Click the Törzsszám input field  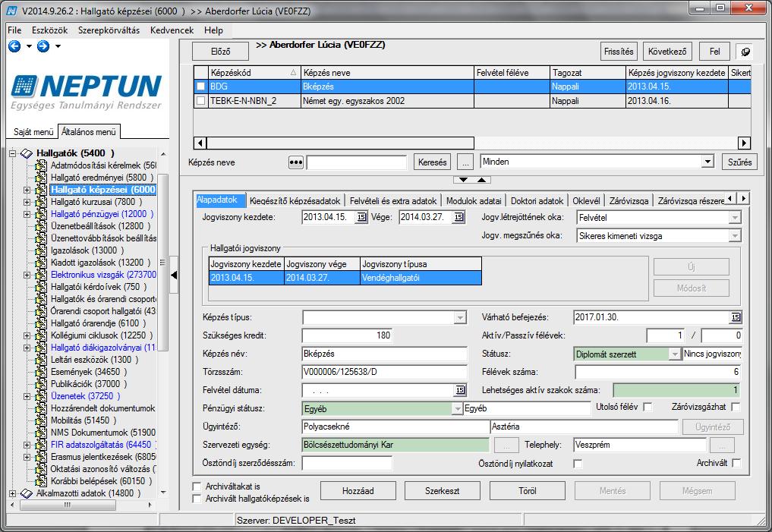385,372
